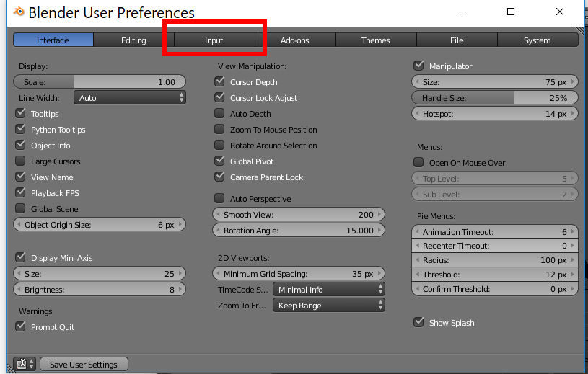Click the Top Level menu field

click(x=495, y=179)
